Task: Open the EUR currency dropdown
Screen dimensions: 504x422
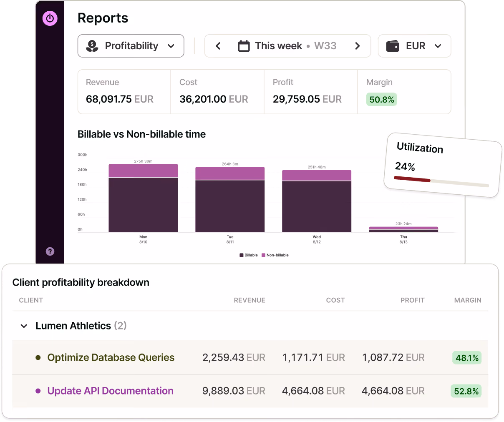Action: pos(414,46)
